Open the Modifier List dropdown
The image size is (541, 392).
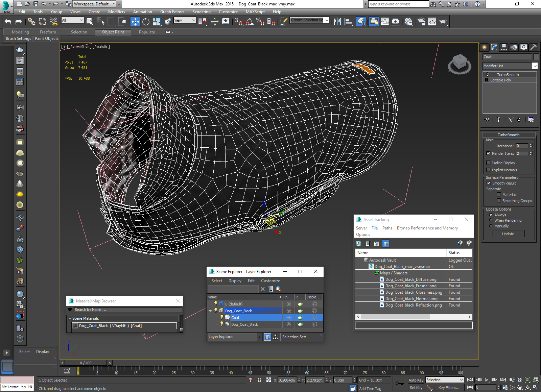tap(510, 66)
